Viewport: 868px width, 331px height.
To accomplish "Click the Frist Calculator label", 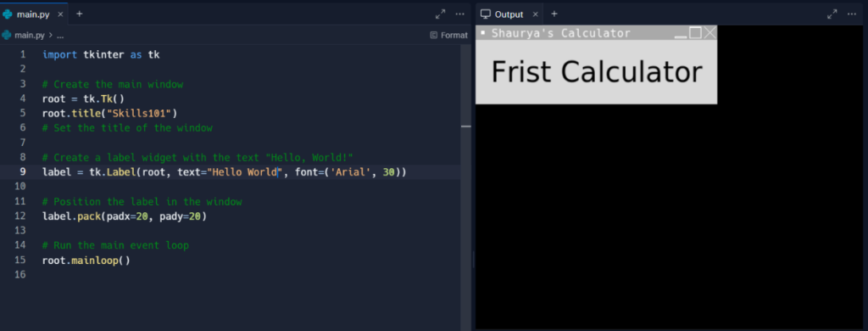I will [x=597, y=73].
